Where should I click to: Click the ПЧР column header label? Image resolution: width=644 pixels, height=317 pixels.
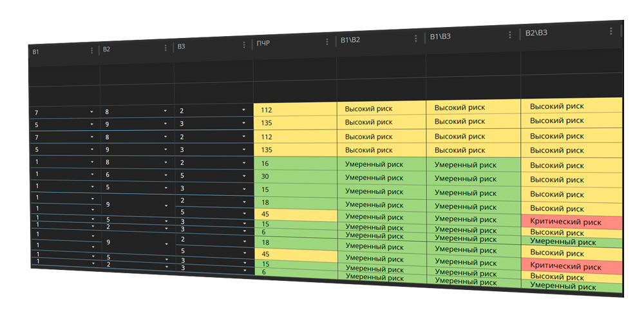[263, 44]
